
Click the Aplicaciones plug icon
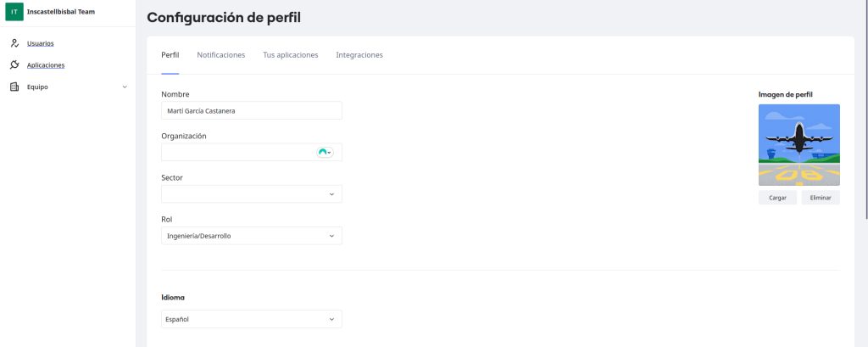[14, 64]
